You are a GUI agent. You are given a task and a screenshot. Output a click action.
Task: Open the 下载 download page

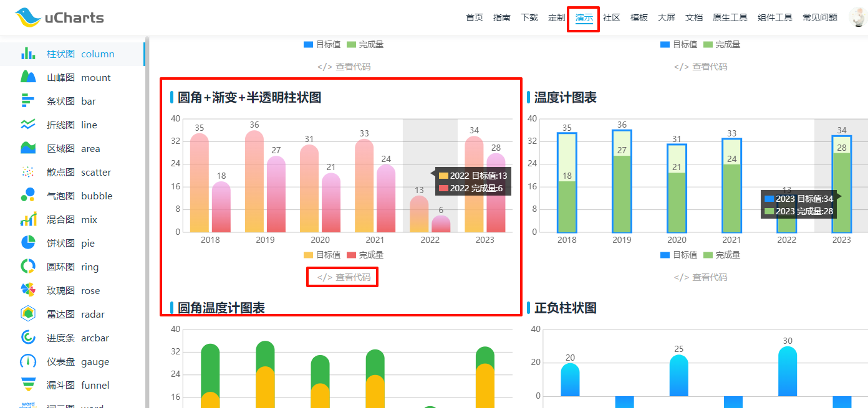click(x=529, y=17)
